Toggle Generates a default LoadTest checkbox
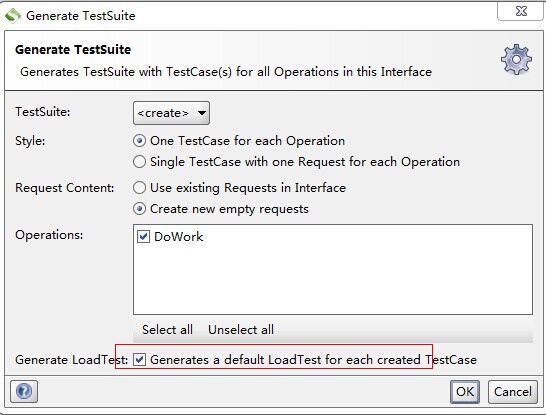The width and height of the screenshot is (546, 415). click(139, 359)
